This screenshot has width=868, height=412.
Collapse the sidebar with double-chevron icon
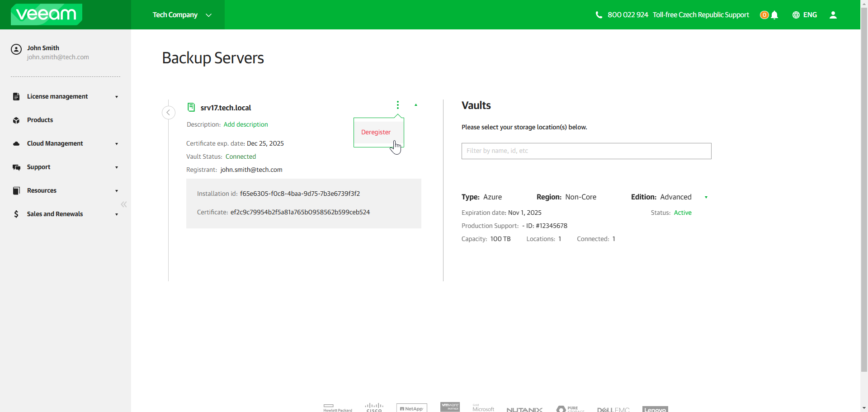click(x=124, y=204)
